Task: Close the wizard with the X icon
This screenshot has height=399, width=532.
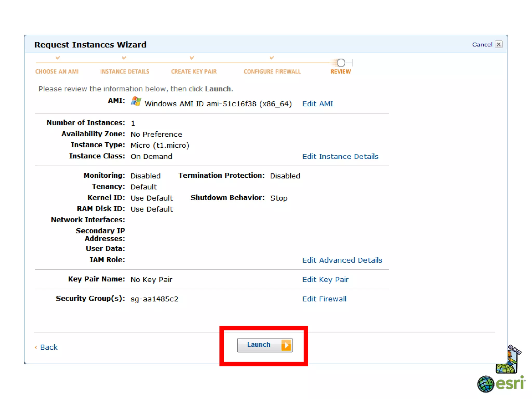Action: (498, 44)
